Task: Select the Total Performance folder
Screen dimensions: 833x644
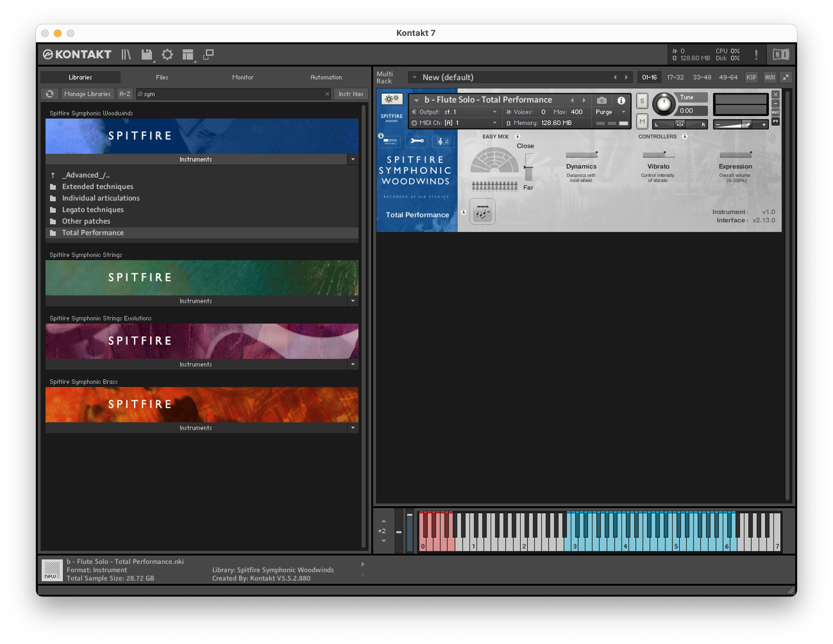Action: (x=202, y=233)
